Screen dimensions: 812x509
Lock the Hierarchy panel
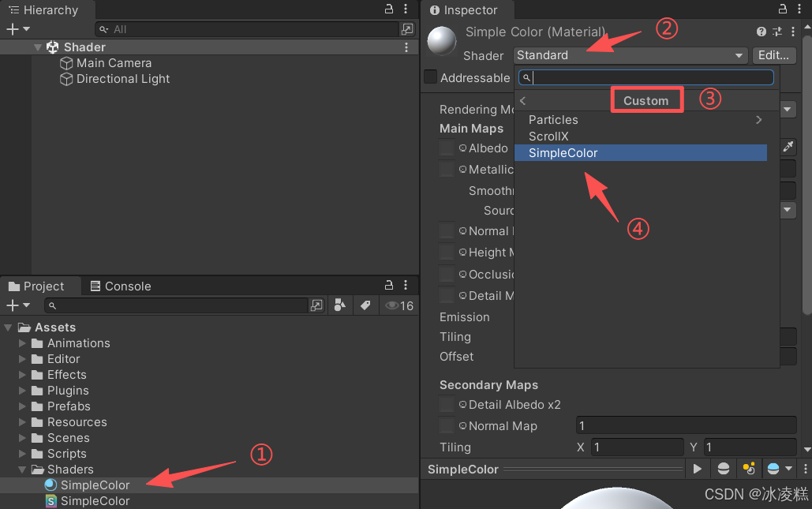point(388,9)
